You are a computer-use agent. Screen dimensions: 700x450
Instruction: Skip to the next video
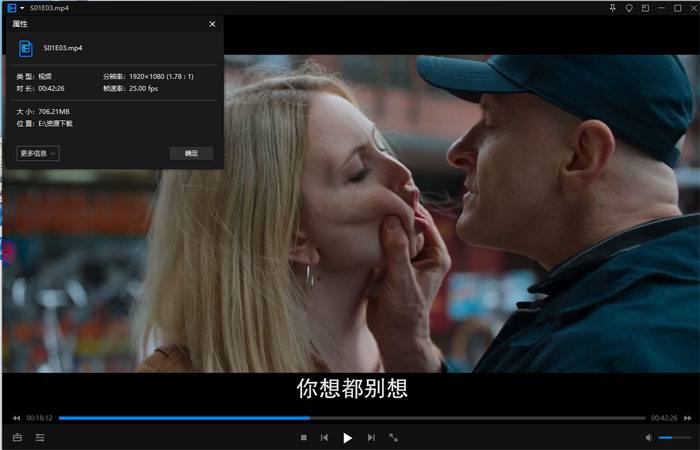tap(371, 438)
